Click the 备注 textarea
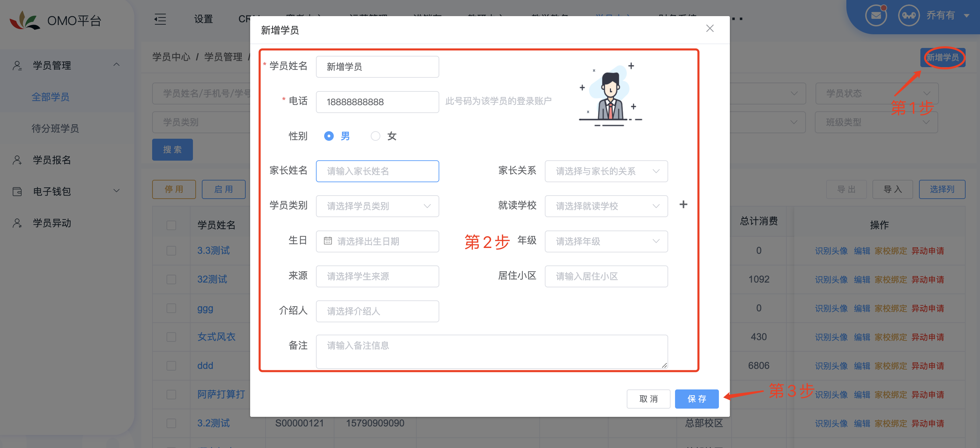This screenshot has width=980, height=448. [x=492, y=352]
